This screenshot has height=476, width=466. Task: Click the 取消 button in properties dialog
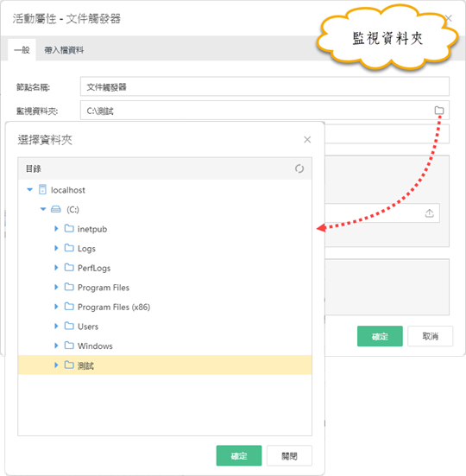click(431, 336)
